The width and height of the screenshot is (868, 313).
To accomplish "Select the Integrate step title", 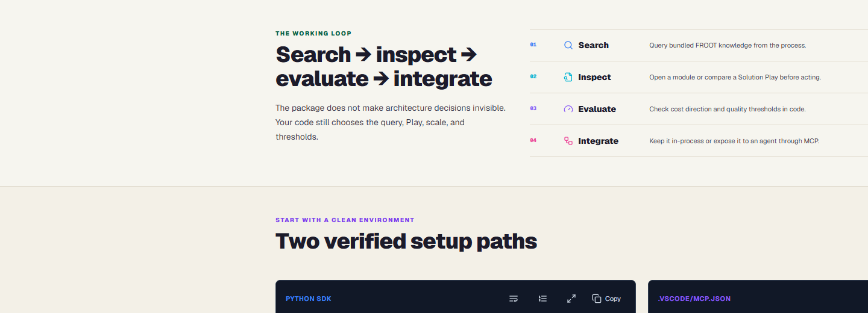I will pyautogui.click(x=598, y=141).
